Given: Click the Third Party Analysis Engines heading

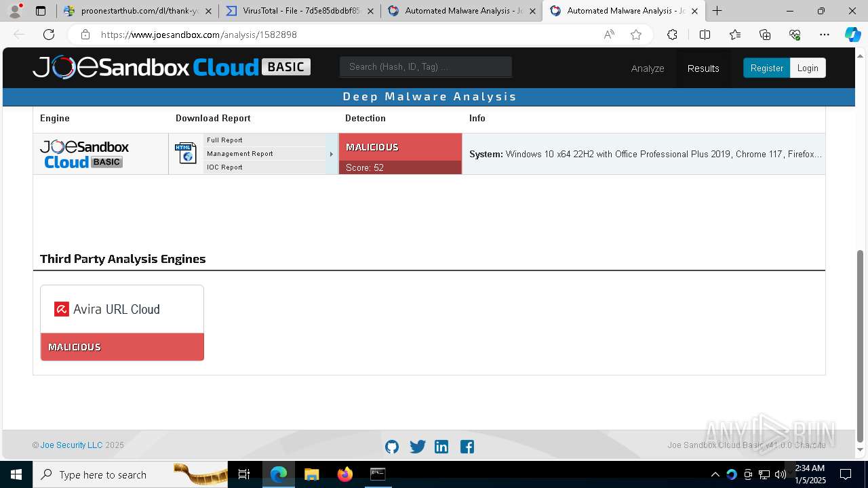Looking at the screenshot, I should [x=123, y=259].
